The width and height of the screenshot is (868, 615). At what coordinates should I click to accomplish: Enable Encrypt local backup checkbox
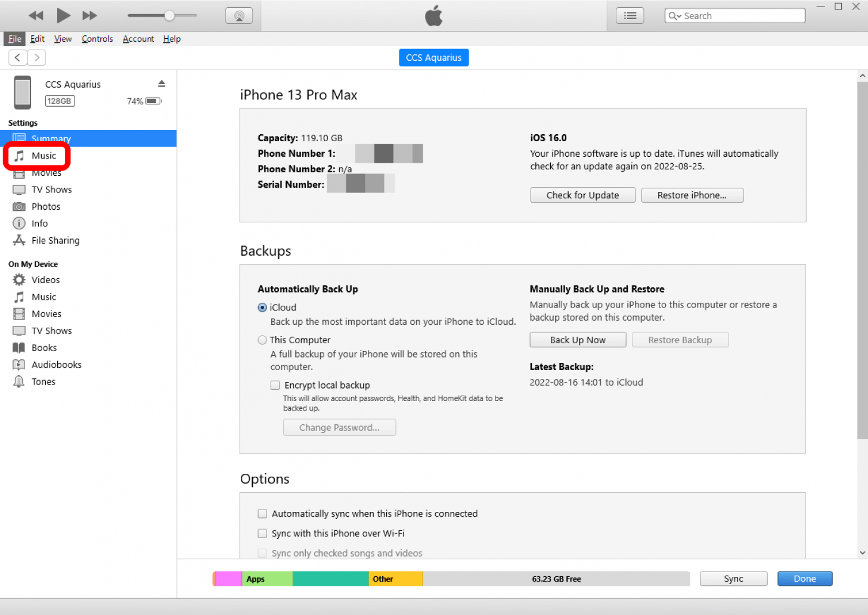click(275, 386)
